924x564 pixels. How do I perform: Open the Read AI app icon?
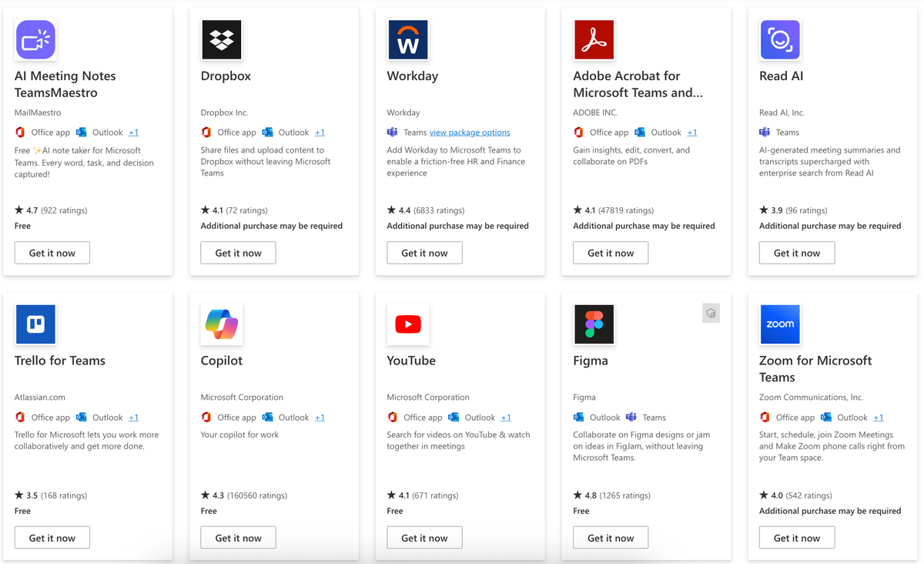pos(780,39)
